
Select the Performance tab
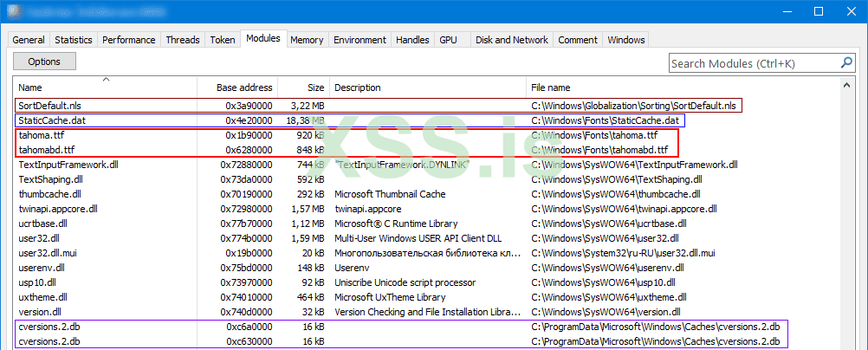pyautogui.click(x=128, y=40)
